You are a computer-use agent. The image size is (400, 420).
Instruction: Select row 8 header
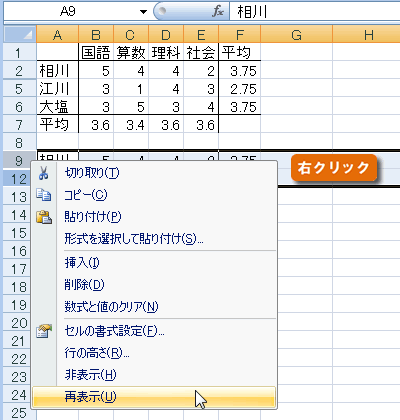19,142
